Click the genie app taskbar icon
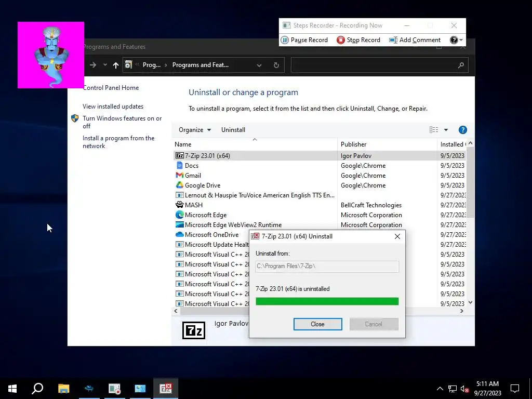Screen dimensions: 532x399 pos(89,389)
